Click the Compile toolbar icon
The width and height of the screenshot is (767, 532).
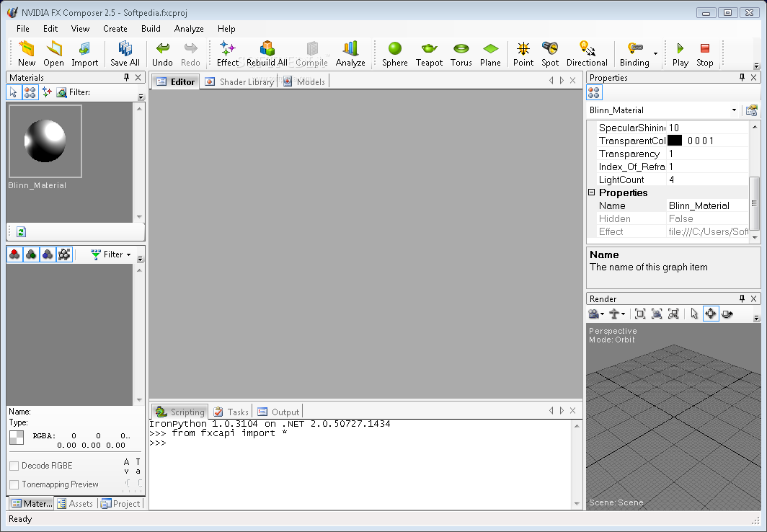[x=311, y=54]
